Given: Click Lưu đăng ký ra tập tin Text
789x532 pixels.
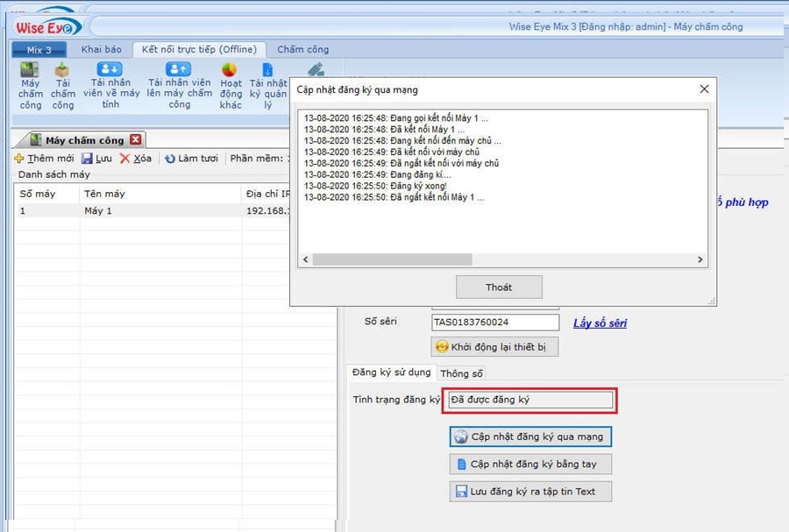Looking at the screenshot, I should [530, 492].
